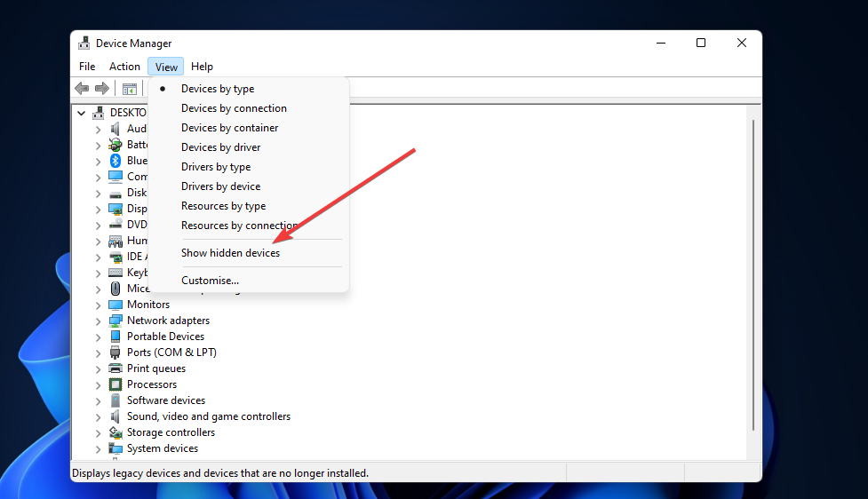Select the System devices row text
The height and width of the screenshot is (499, 868).
click(x=163, y=448)
